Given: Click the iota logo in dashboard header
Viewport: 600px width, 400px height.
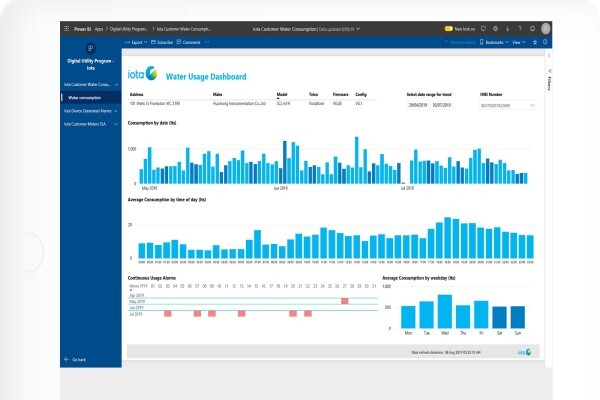Looking at the screenshot, I should [142, 73].
